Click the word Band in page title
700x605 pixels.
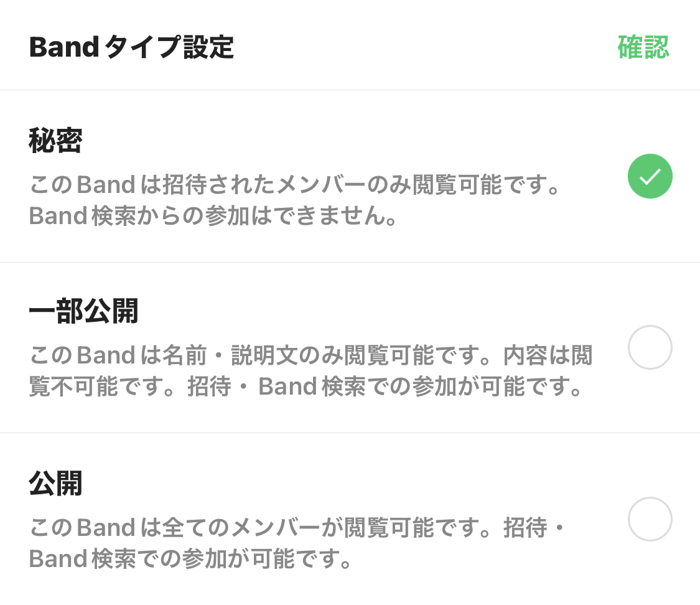point(64,47)
